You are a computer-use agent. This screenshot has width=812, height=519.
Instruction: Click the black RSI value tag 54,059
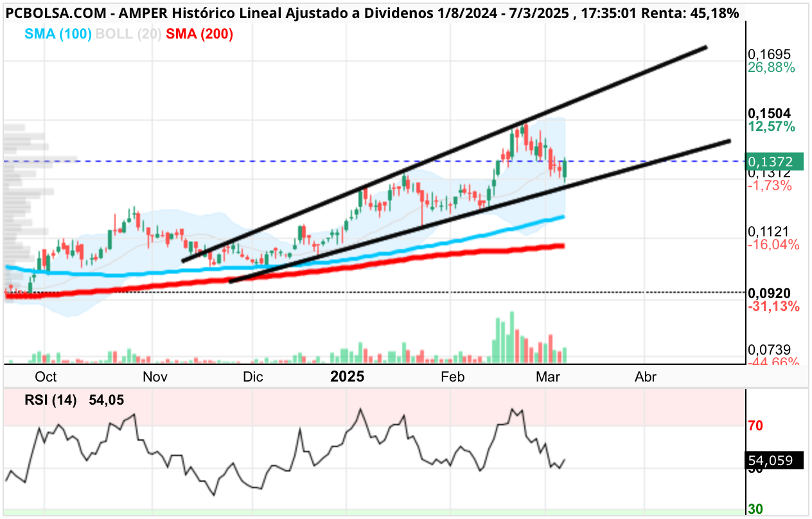click(x=775, y=460)
